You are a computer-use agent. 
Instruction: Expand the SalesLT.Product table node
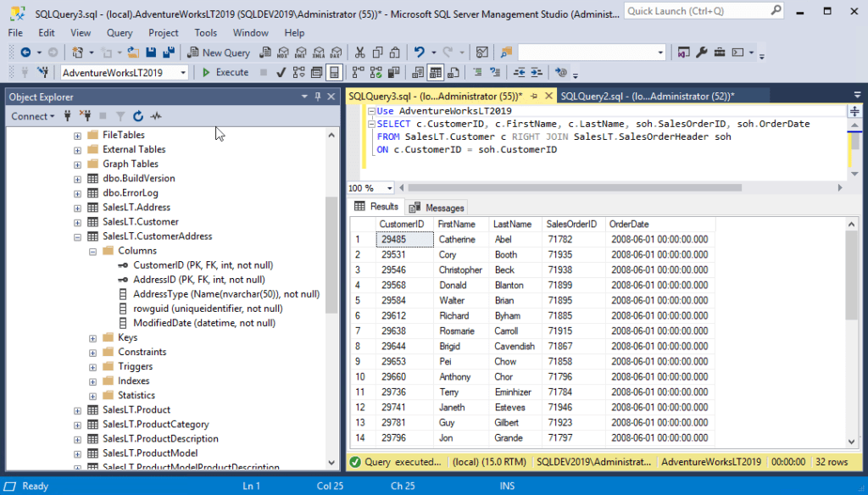[77, 410]
